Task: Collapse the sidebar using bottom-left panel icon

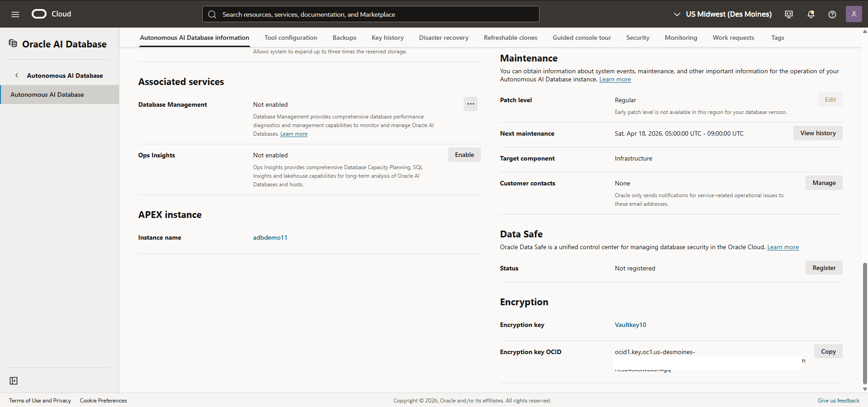Action: coord(14,381)
